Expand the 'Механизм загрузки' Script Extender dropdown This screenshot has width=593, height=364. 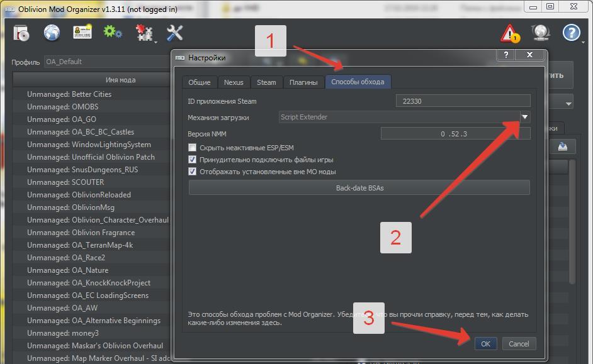point(524,117)
